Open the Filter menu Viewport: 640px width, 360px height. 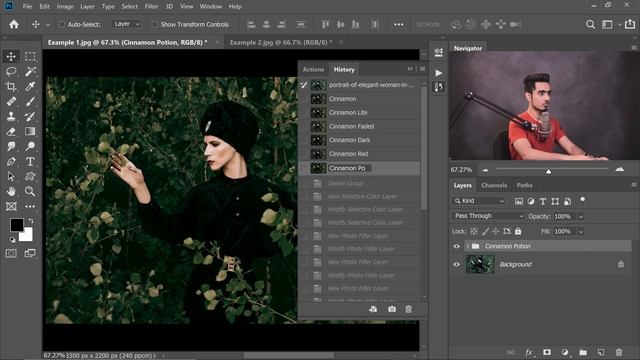[151, 7]
